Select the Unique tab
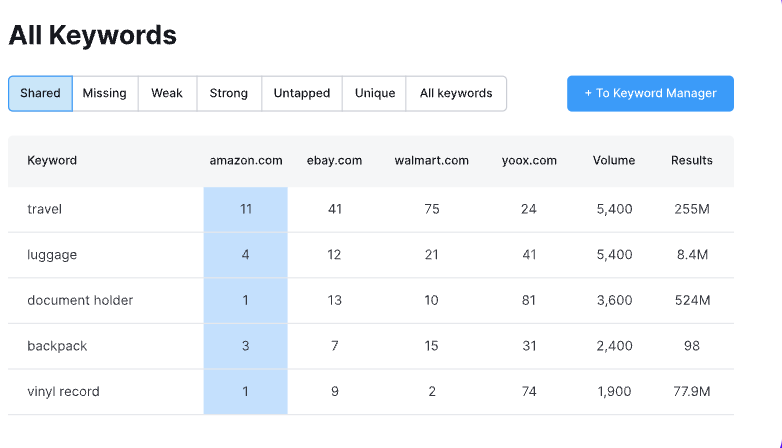Screen dimensions: 782x448 (375, 94)
